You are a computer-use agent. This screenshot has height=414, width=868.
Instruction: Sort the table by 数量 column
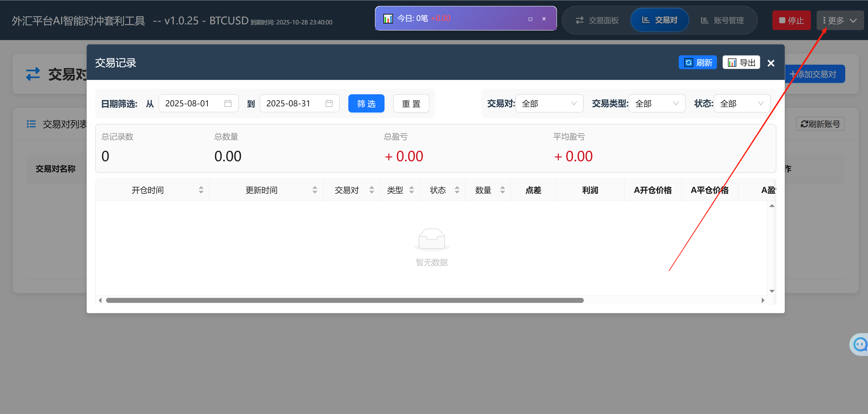pyautogui.click(x=502, y=190)
